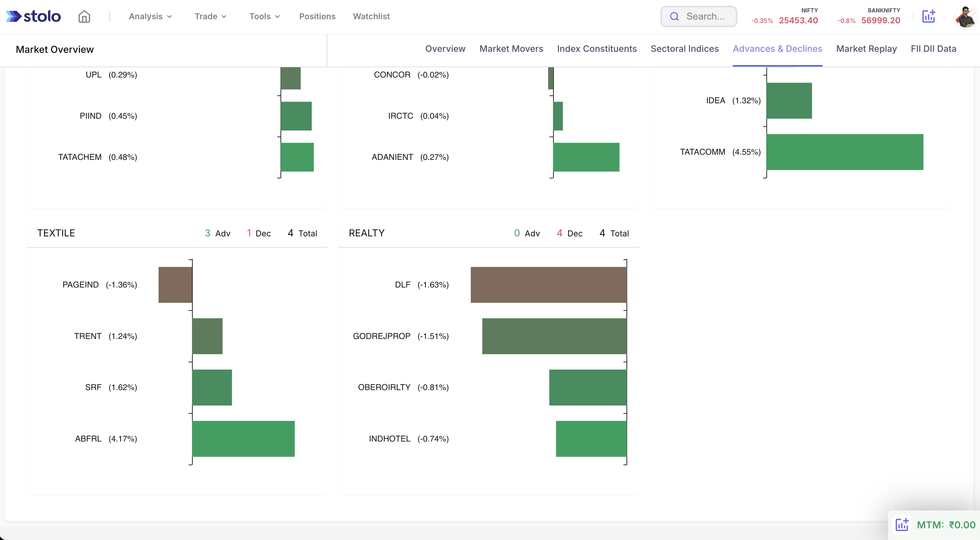
Task: Open the user profile avatar
Action: tap(966, 16)
